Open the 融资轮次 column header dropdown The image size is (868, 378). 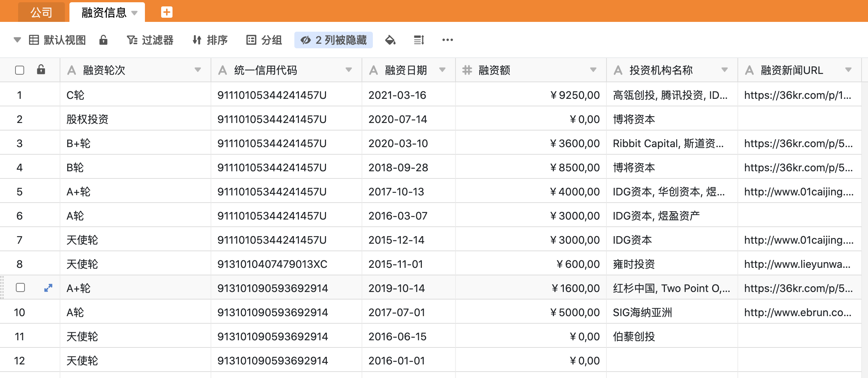pos(197,70)
